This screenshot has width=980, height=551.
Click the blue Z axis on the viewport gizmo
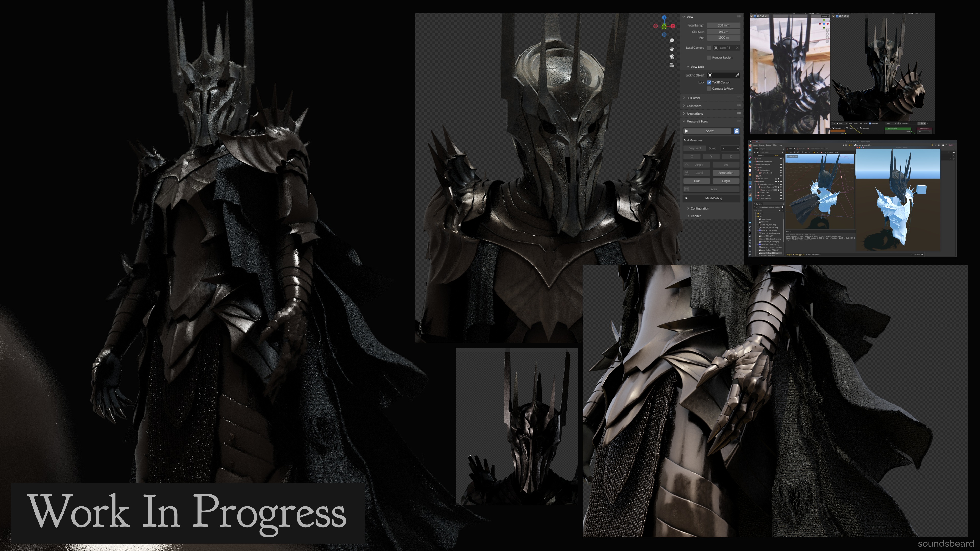(664, 18)
